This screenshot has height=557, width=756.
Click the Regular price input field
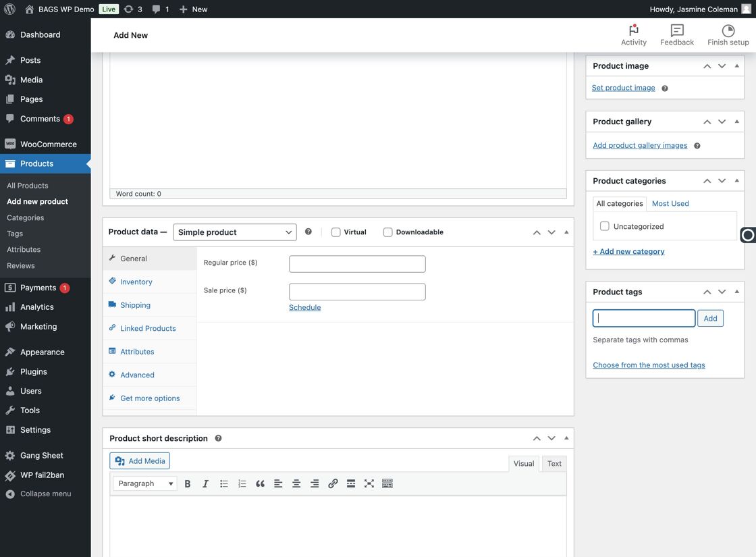click(357, 264)
